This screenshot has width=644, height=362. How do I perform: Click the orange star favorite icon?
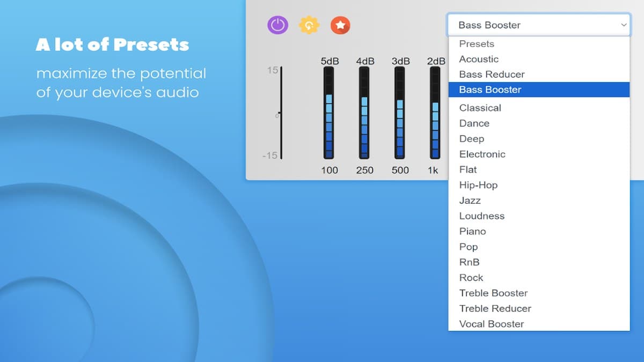[x=340, y=25]
